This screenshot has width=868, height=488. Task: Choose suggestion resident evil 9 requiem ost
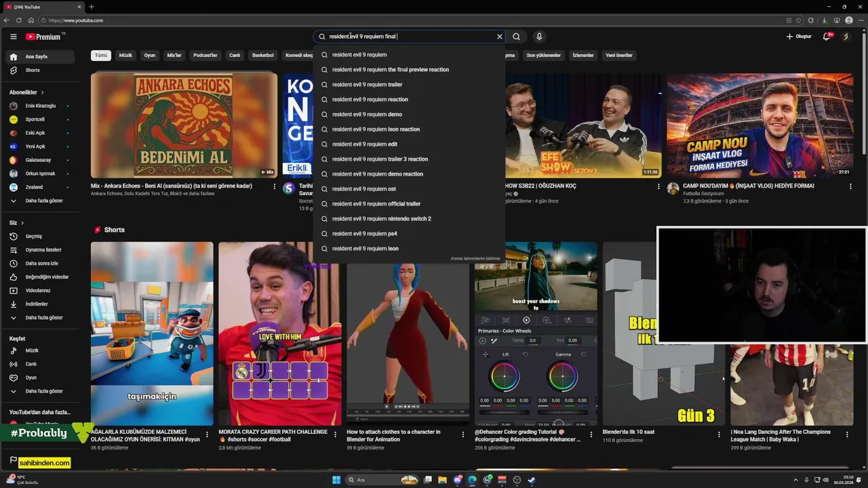click(x=410, y=189)
